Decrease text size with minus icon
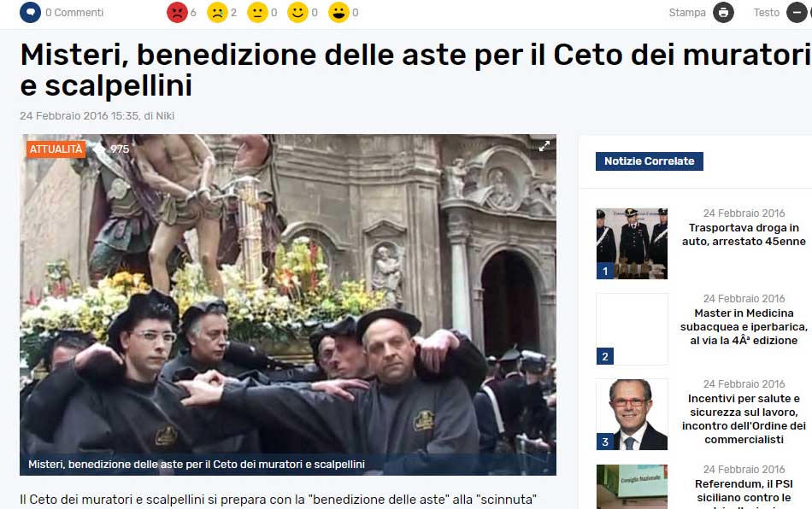Viewport: 812px width, 509px height. [797, 13]
